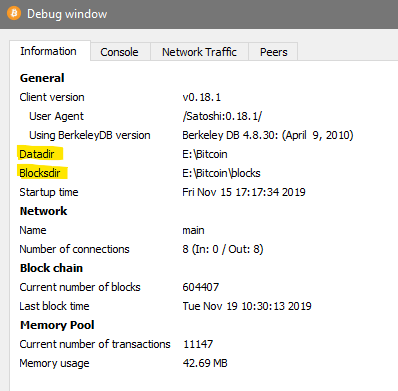Click the Last block time value
The width and height of the screenshot is (398, 391).
(247, 306)
